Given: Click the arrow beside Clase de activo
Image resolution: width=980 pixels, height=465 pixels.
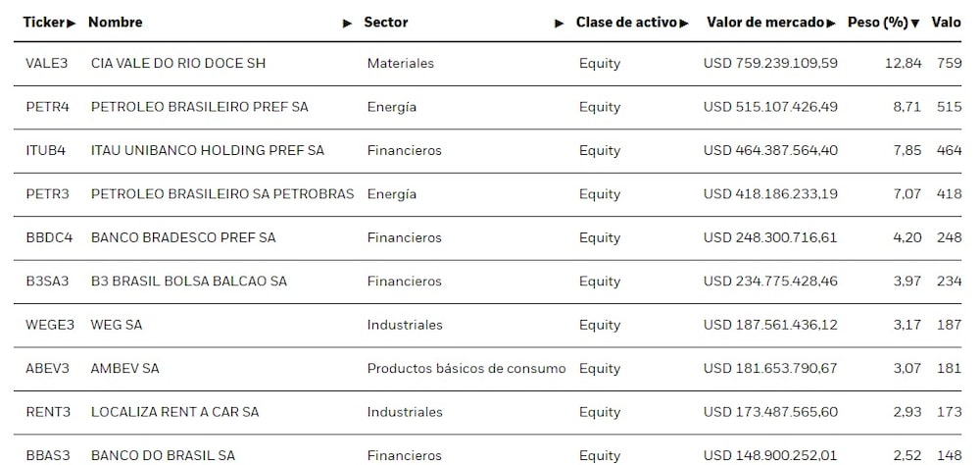Looking at the screenshot, I should point(684,23).
